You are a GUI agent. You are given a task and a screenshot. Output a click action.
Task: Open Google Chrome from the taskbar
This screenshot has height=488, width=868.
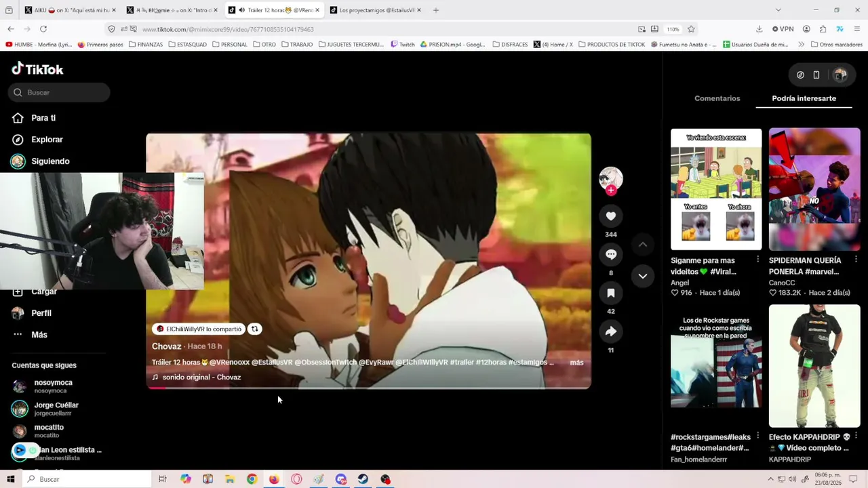point(252,479)
